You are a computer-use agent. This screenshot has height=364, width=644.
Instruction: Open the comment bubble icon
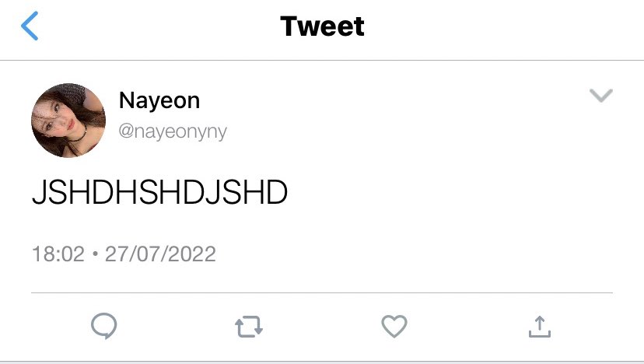104,326
